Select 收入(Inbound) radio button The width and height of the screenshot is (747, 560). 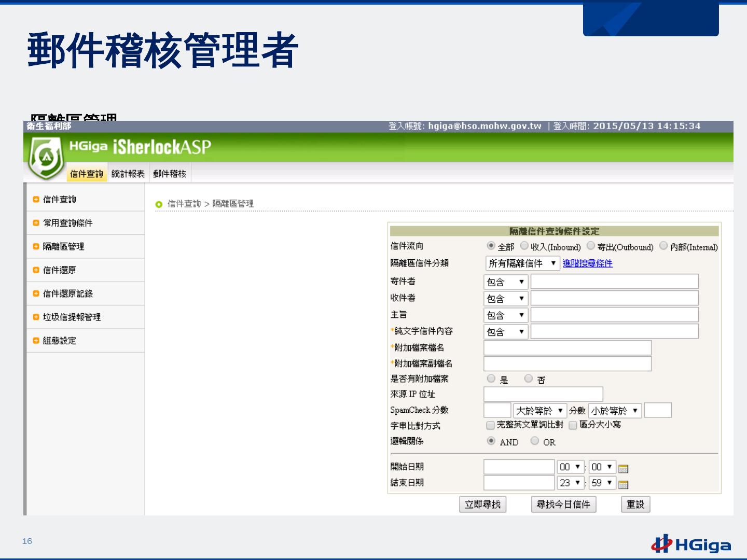[x=524, y=246]
